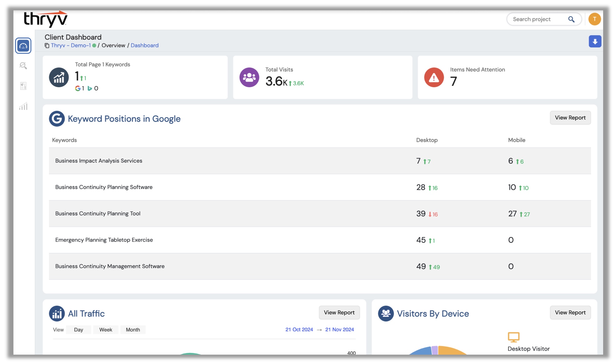Click desktop position 45 for Tabletop Exercise

point(421,240)
